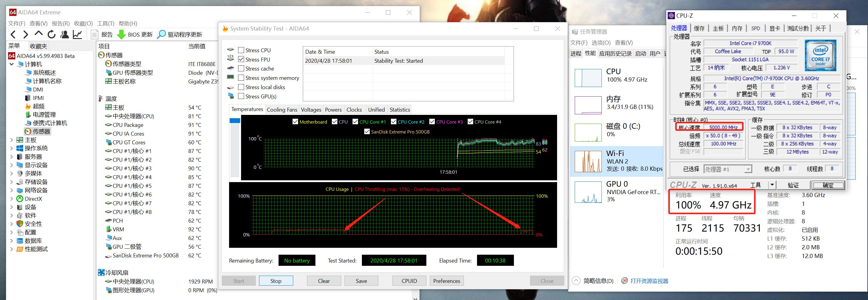The image size is (868, 300).
Task: Click the BIOS update green arrow icon
Action: 121,34
